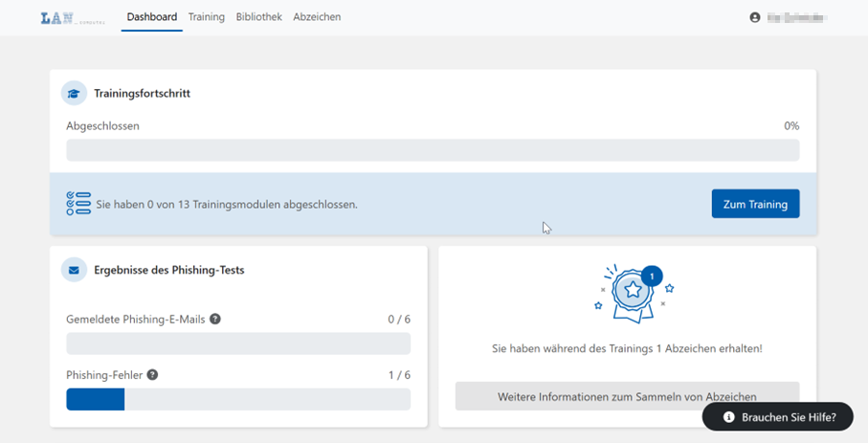Click the info icon in the help button
Viewport: 868px width, 443px height.
(x=728, y=417)
